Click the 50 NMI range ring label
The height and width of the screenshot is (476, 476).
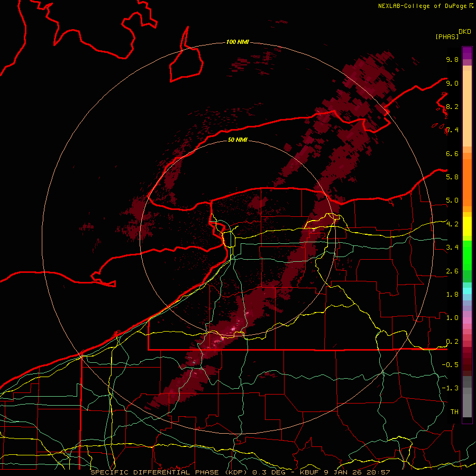pos(237,140)
